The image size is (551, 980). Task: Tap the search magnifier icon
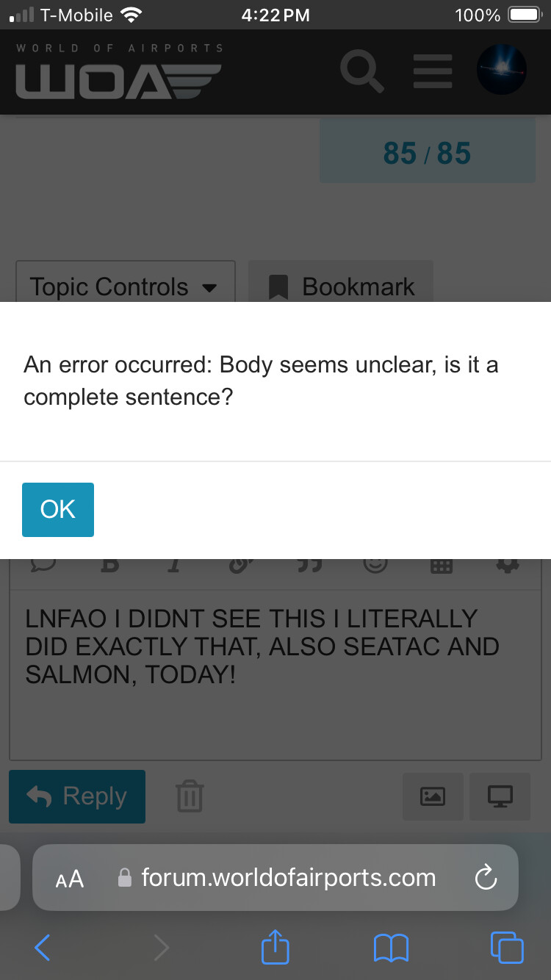coord(362,71)
